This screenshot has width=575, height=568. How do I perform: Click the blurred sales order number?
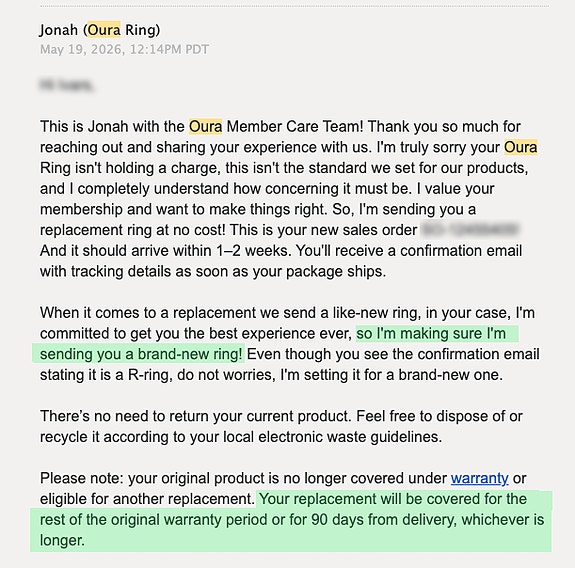tap(470, 230)
